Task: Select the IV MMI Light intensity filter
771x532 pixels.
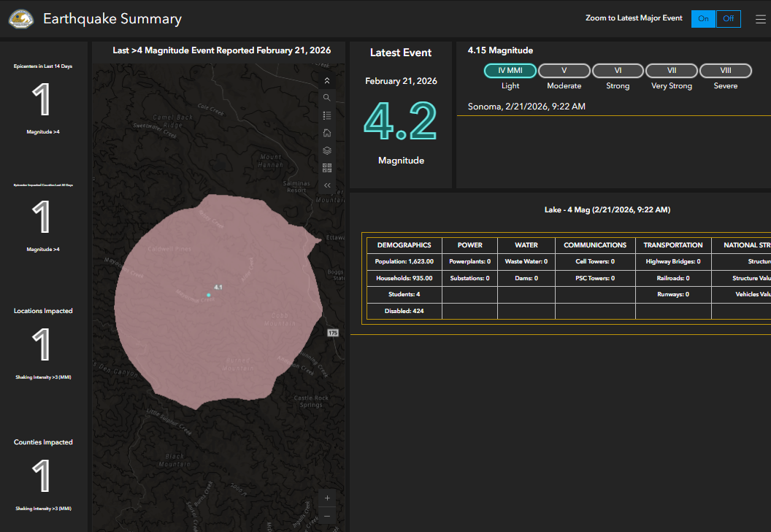Action: [510, 71]
